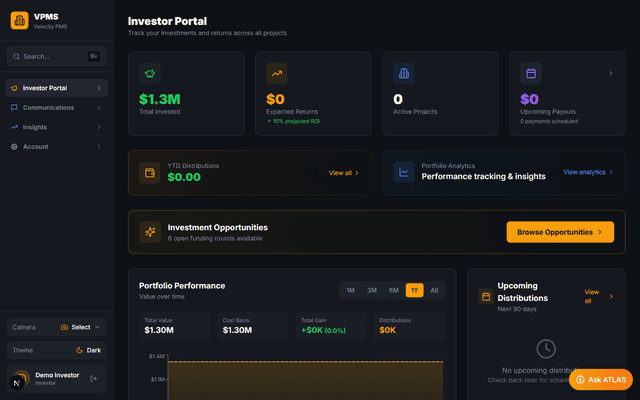640x400 pixels.
Task: Click the moon icon for Dark theme
Action: point(79,350)
